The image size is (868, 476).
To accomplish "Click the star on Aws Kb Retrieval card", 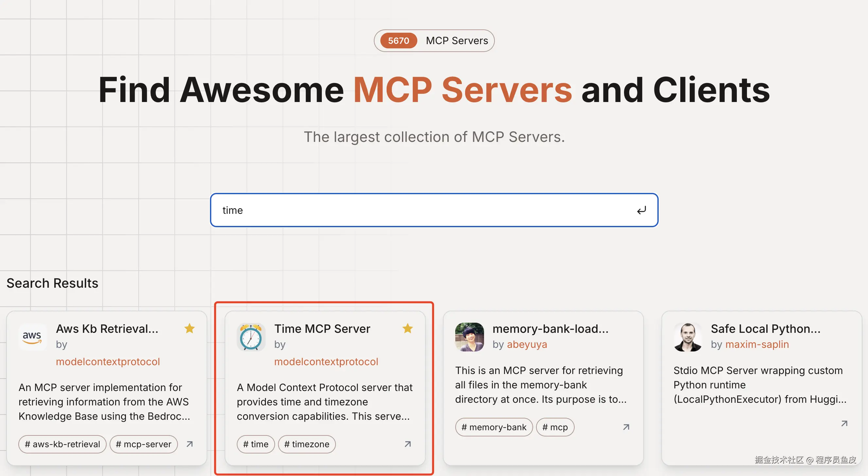I will point(189,328).
